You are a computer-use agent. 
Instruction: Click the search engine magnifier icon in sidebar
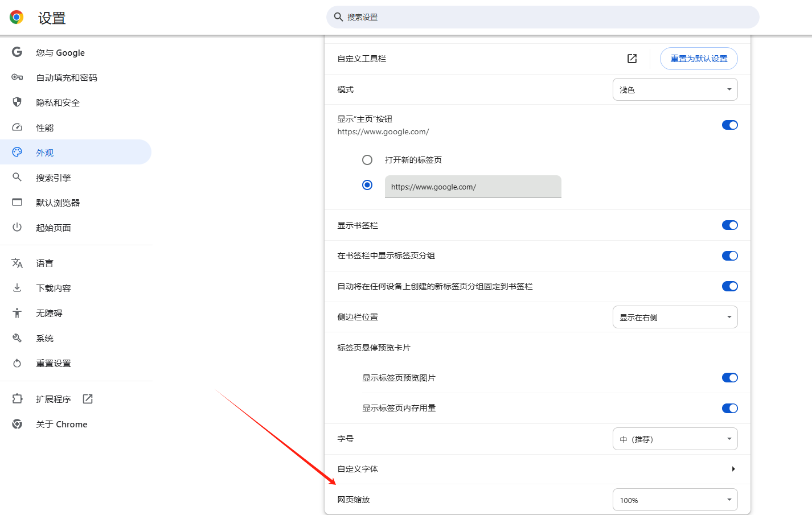click(x=17, y=178)
